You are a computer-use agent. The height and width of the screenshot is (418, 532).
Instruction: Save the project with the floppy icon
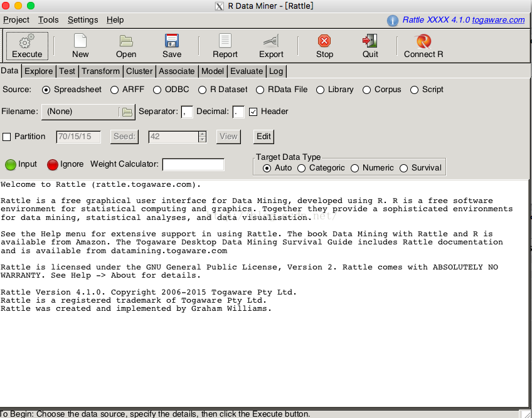(172, 41)
